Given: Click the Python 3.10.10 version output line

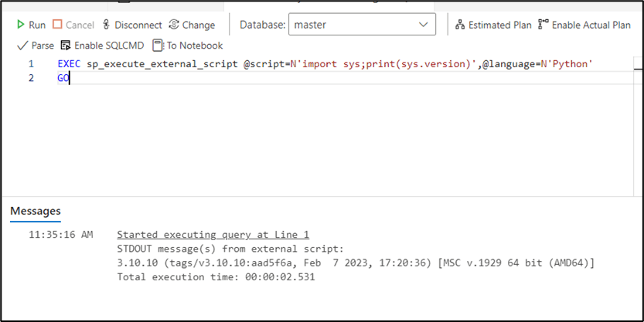Looking at the screenshot, I should point(355,263).
